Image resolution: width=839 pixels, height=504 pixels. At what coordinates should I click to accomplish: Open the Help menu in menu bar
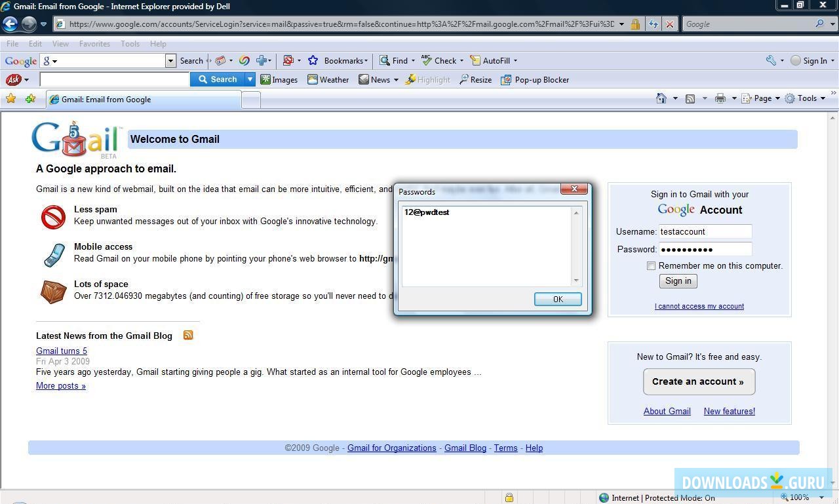pos(158,44)
